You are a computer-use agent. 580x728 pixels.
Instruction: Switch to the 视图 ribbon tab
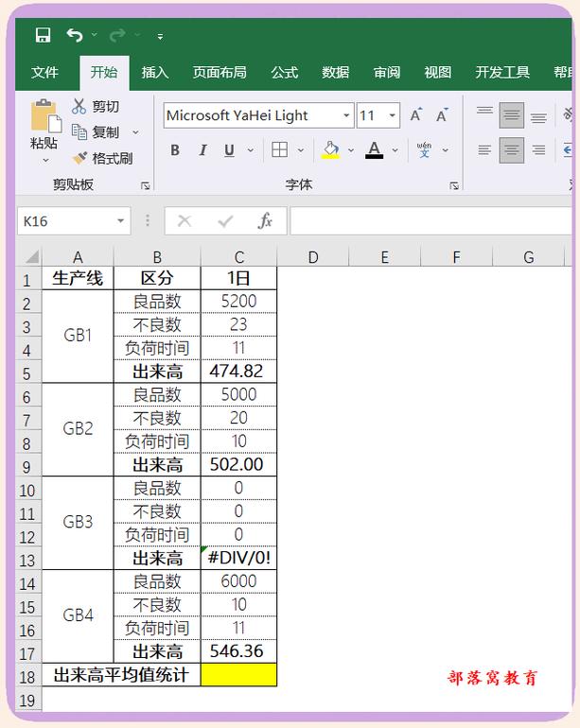438,73
